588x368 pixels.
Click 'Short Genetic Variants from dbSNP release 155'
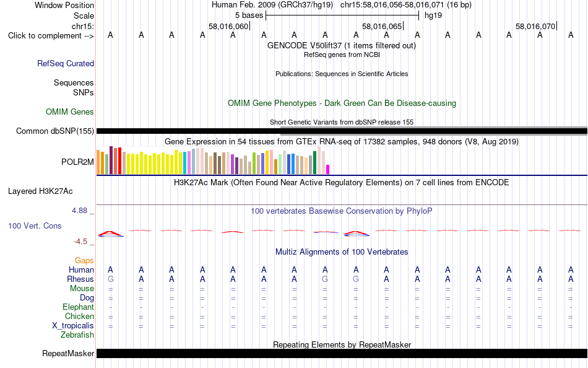pyautogui.click(x=342, y=122)
